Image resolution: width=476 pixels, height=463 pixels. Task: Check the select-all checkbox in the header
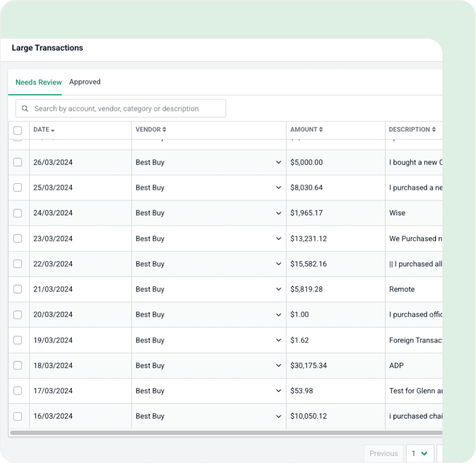point(18,130)
